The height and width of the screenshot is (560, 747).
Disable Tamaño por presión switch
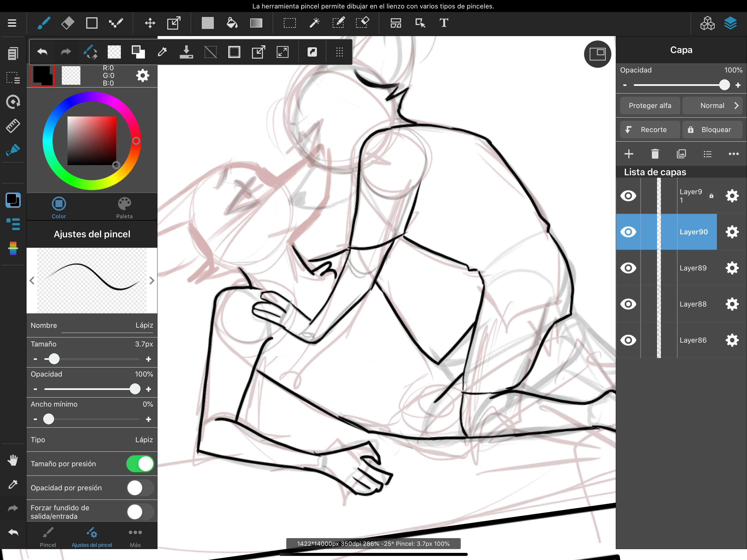(x=140, y=464)
